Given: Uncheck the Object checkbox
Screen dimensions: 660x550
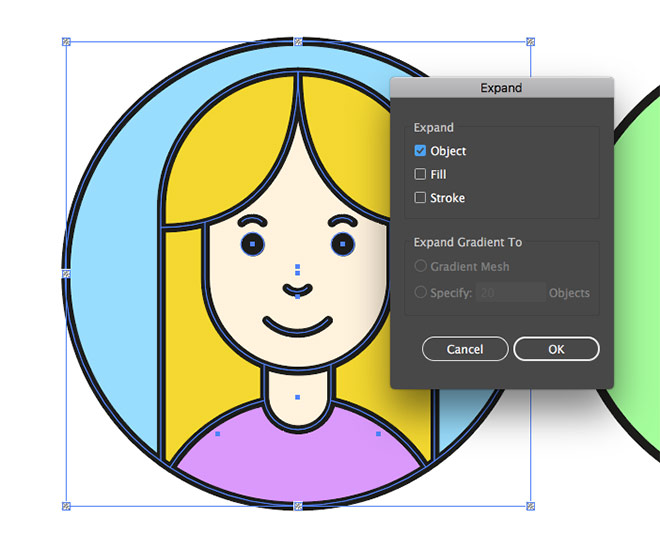Looking at the screenshot, I should tap(420, 151).
